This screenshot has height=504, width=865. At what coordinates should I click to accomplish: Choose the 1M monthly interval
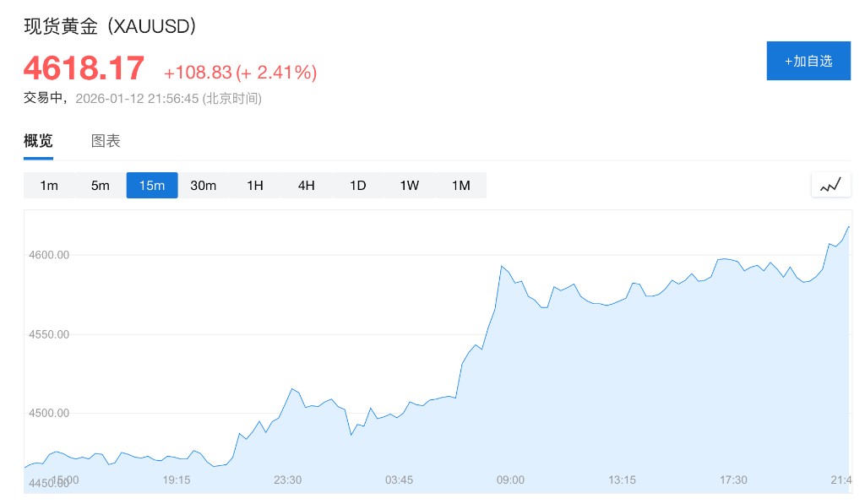pyautogui.click(x=460, y=186)
